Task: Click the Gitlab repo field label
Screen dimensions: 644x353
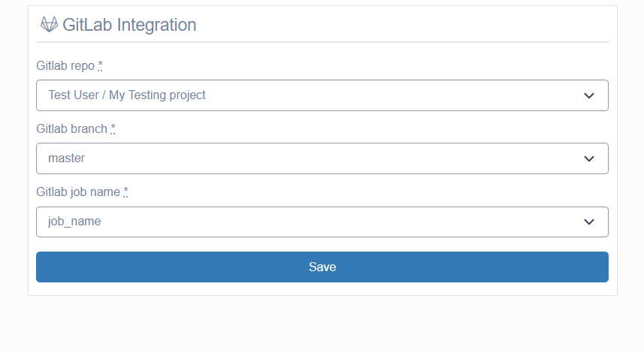Action: pyautogui.click(x=65, y=65)
